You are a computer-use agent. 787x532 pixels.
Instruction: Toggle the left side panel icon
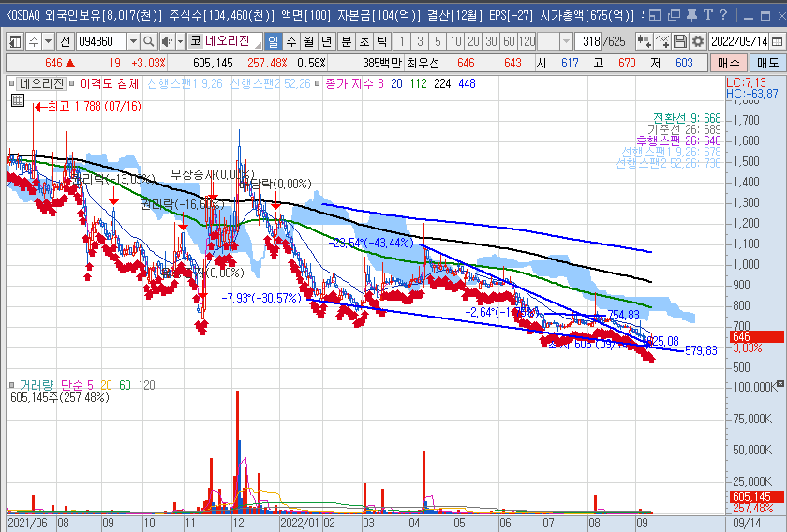tap(16, 41)
